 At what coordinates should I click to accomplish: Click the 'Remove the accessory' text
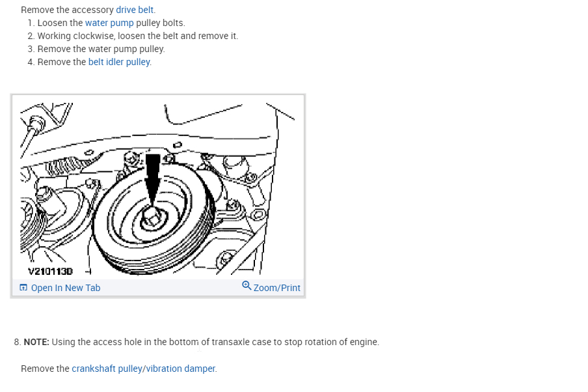tap(67, 10)
